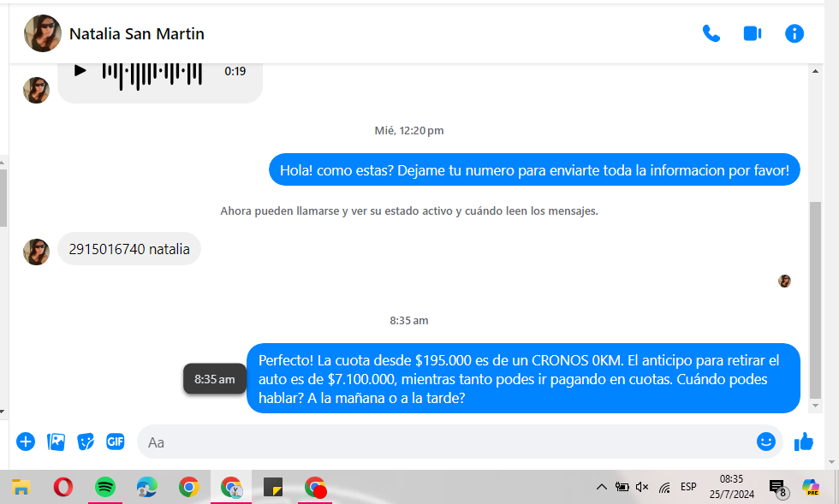
Task: Click avatar next to the voice message
Action: pyautogui.click(x=36, y=90)
